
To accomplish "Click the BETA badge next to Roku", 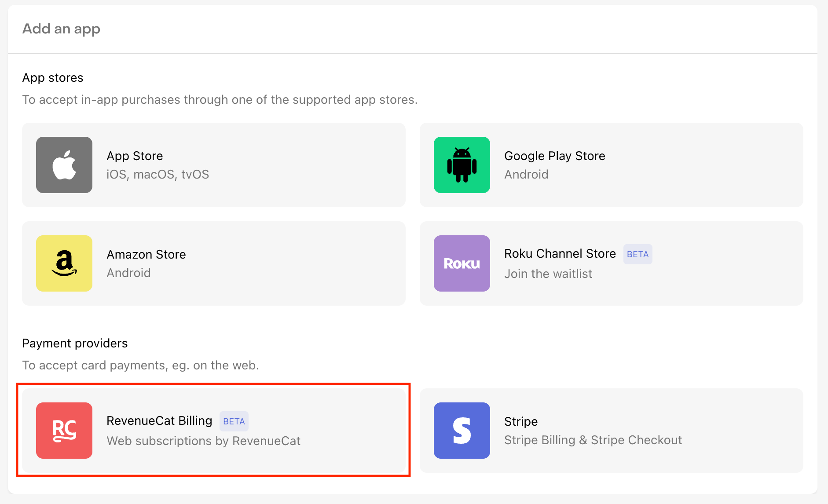I will [x=637, y=254].
